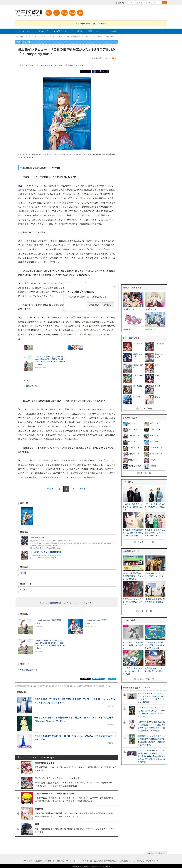Close the push notification popup
182x868 pixels.
[x=114, y=287]
